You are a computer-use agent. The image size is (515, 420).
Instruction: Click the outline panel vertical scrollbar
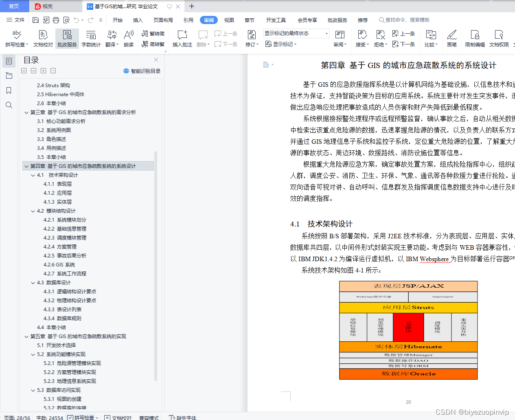156,266
